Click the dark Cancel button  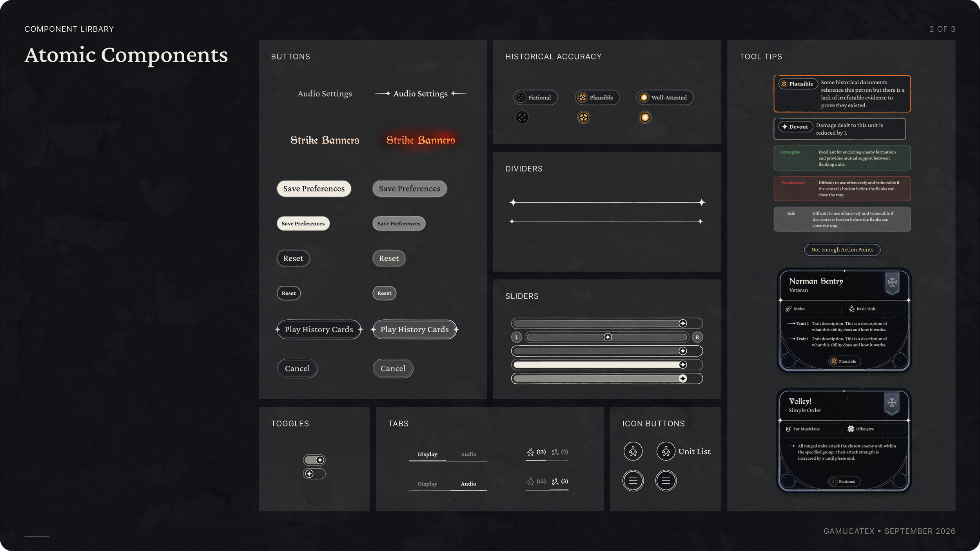coord(297,369)
